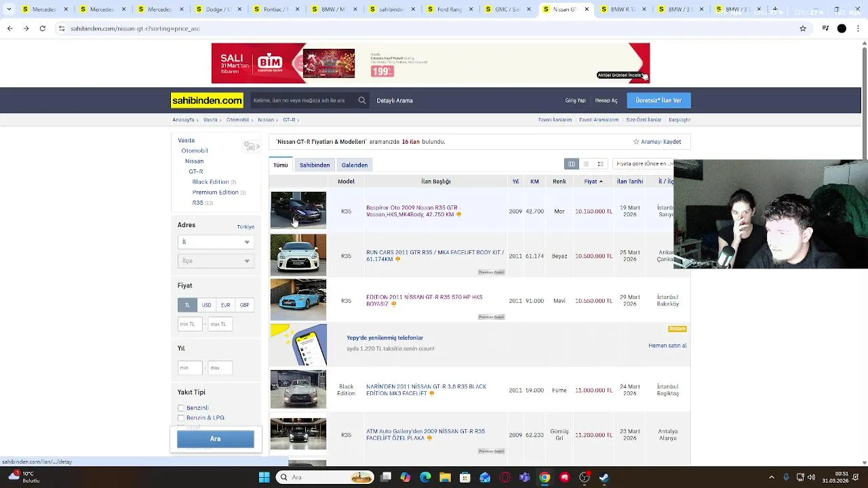This screenshot has width=868, height=488.
Task: Open Hesap Aç sign-up link
Action: pyautogui.click(x=606, y=100)
